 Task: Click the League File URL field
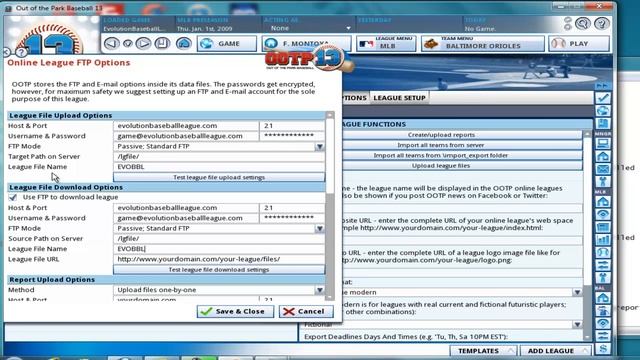click(x=219, y=259)
